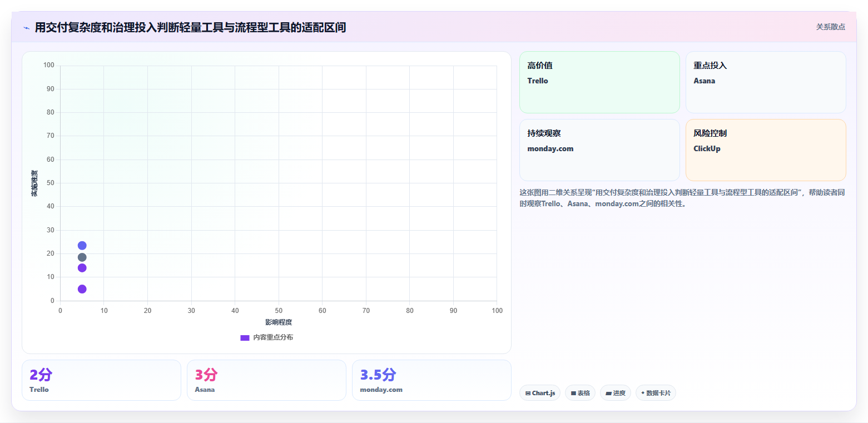Click the purple scatter point near 14
The height and width of the screenshot is (423, 868).
(82, 268)
